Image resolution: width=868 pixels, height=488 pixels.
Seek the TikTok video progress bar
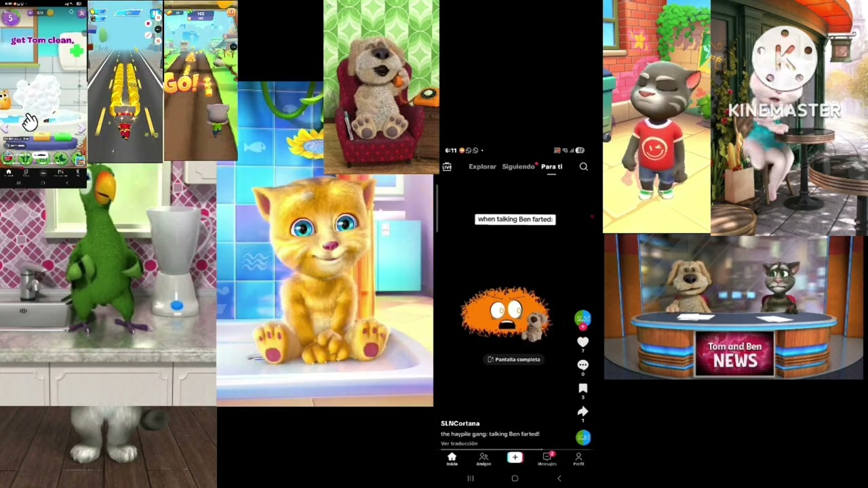pos(516,449)
